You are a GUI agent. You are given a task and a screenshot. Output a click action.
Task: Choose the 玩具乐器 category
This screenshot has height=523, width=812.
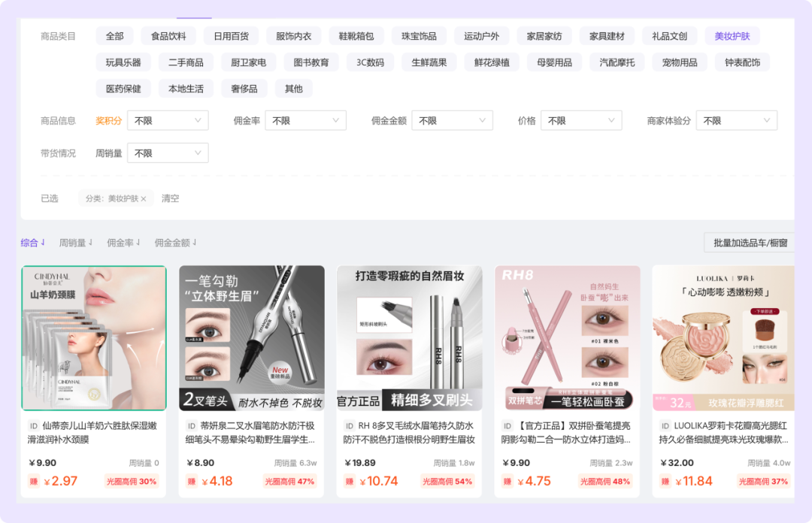pyautogui.click(x=123, y=62)
